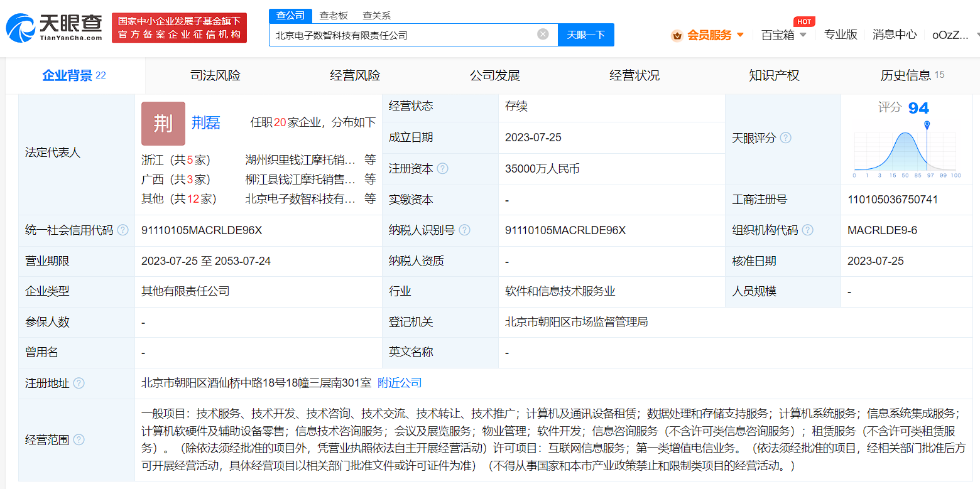Click the official credit agency red banner
Image resolution: width=980 pixels, height=489 pixels.
coord(179,28)
